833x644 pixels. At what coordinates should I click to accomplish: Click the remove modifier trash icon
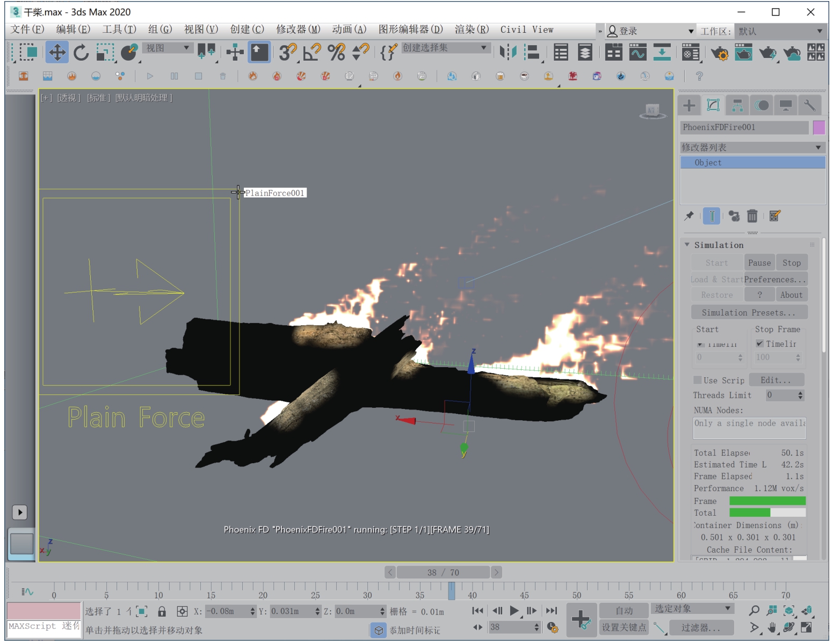point(752,216)
